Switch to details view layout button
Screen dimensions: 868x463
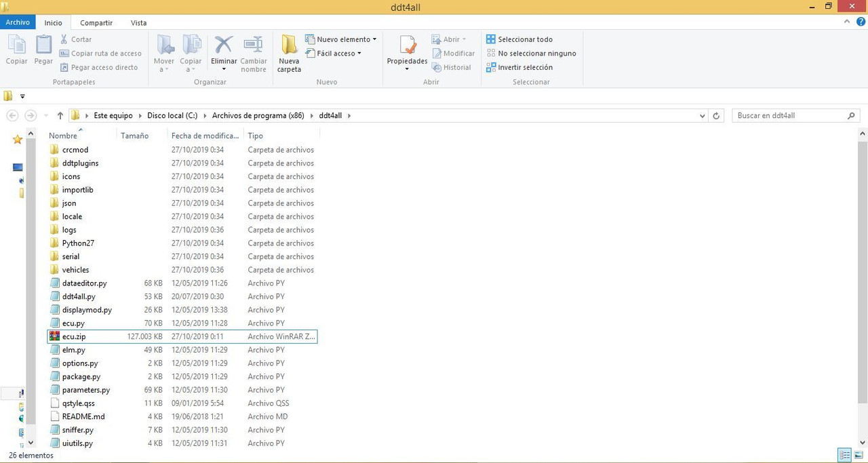pyautogui.click(x=845, y=455)
